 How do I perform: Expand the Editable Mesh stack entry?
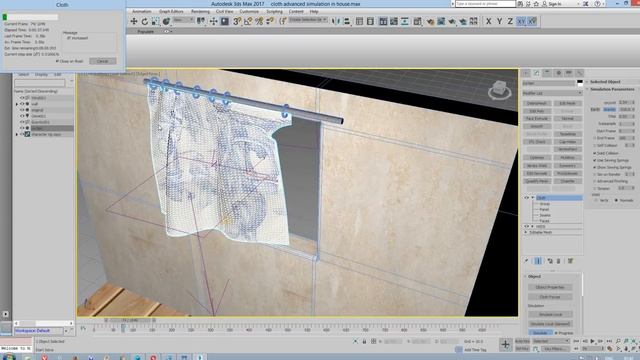pyautogui.click(x=526, y=232)
